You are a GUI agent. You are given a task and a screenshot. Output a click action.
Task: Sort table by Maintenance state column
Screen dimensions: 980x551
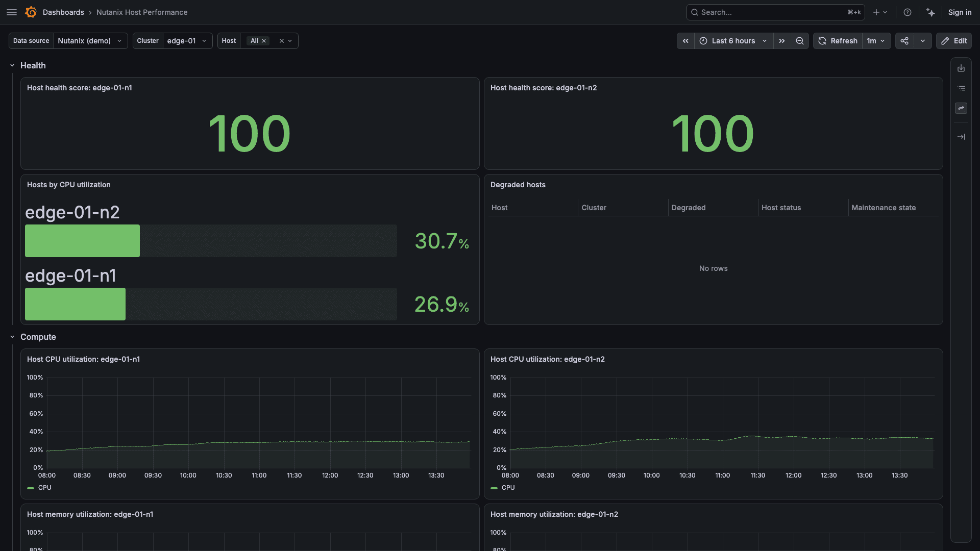884,208
